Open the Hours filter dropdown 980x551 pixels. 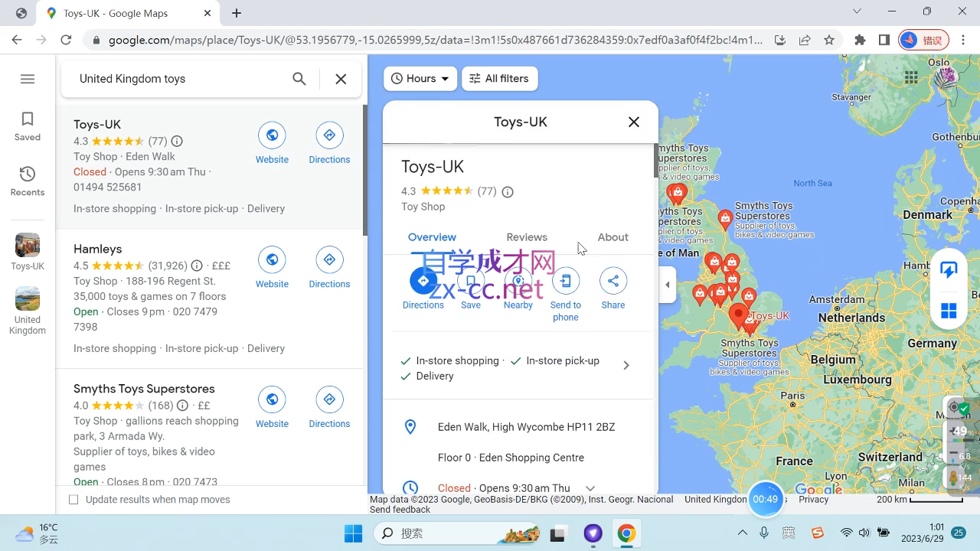coord(420,78)
